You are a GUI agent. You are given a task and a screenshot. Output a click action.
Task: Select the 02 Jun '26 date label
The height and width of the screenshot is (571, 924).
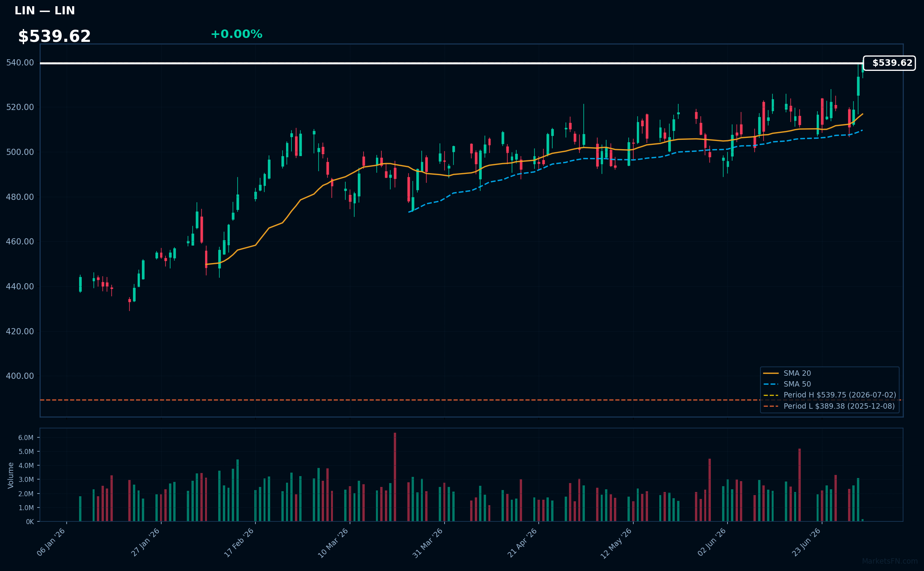point(712,542)
